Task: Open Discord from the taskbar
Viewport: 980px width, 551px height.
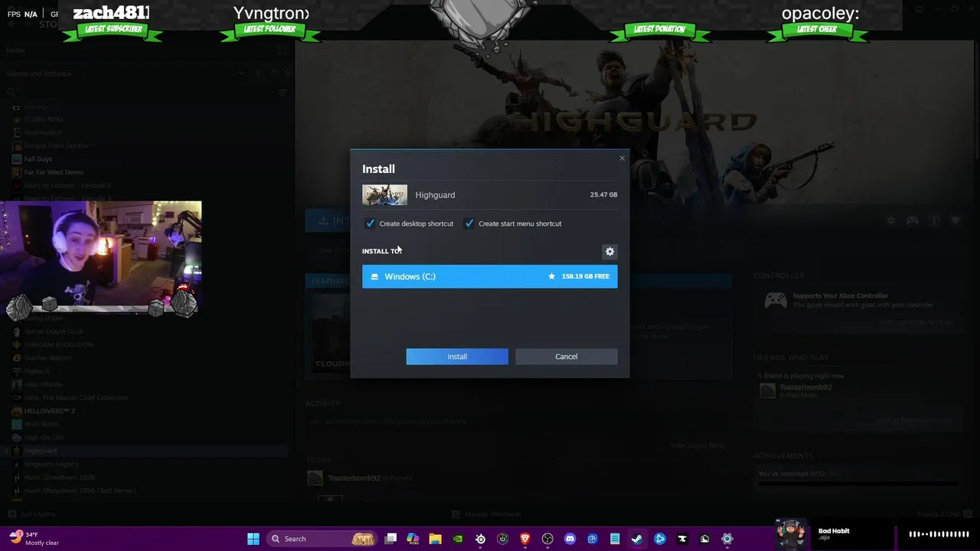Action: (x=570, y=539)
